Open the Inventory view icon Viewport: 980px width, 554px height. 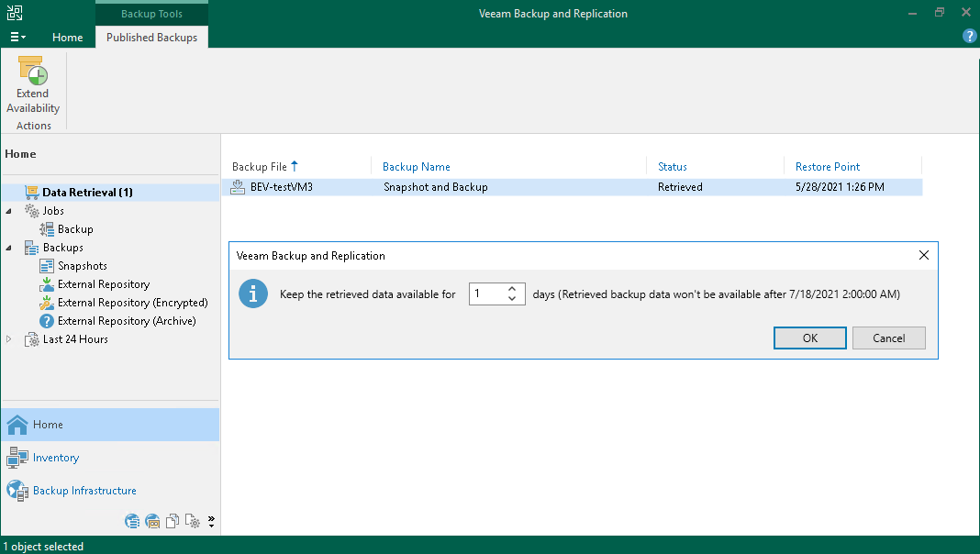(x=17, y=458)
